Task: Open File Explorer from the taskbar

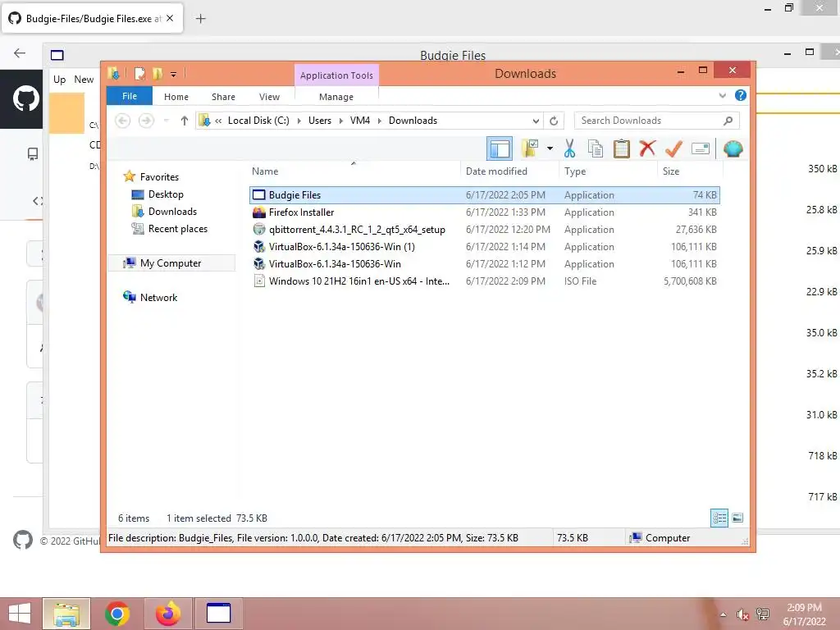Action: click(66, 614)
